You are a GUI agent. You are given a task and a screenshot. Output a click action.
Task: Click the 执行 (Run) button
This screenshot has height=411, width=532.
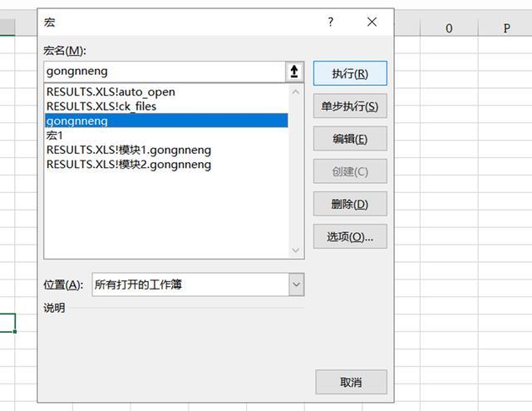350,73
